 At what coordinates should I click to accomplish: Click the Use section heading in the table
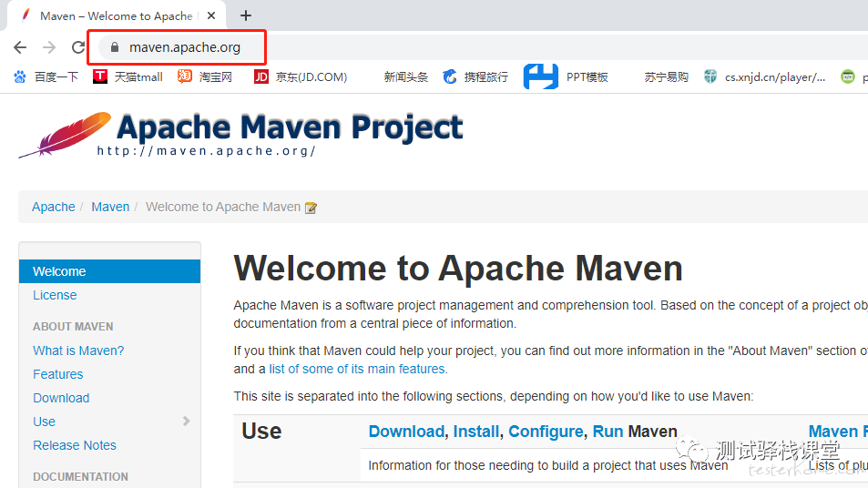(261, 432)
